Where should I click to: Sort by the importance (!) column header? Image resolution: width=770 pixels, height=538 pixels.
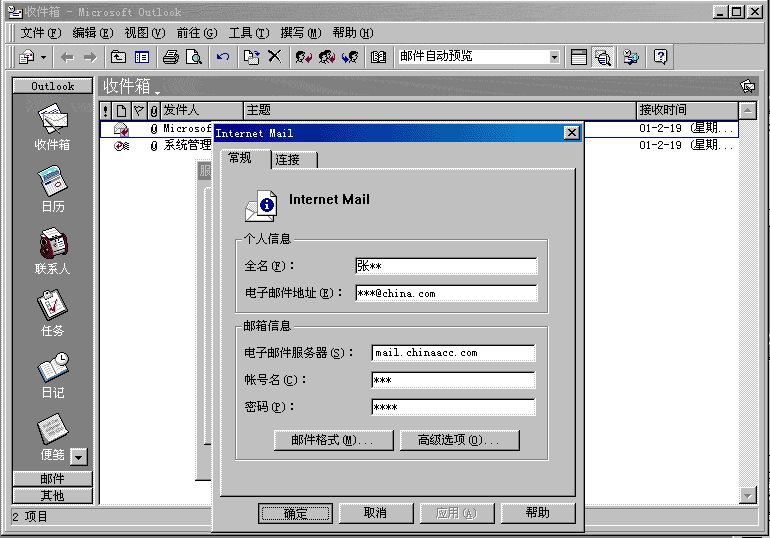pos(106,111)
